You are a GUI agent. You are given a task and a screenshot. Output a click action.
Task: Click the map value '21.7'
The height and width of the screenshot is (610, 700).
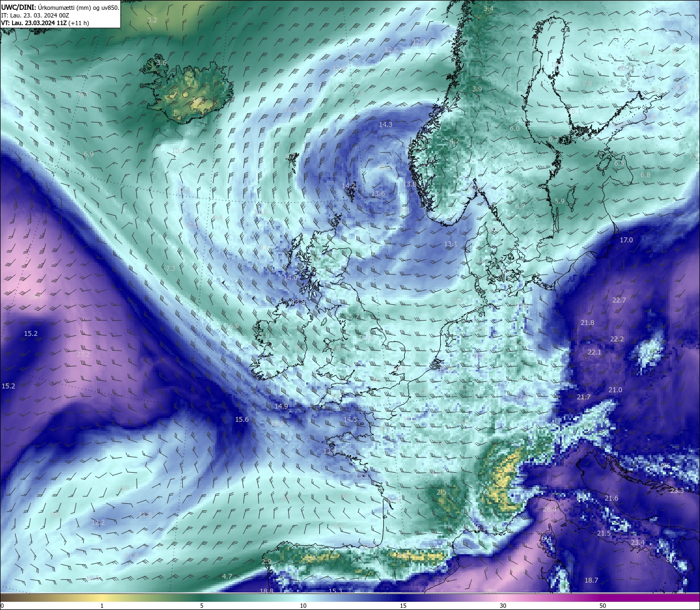pos(584,397)
